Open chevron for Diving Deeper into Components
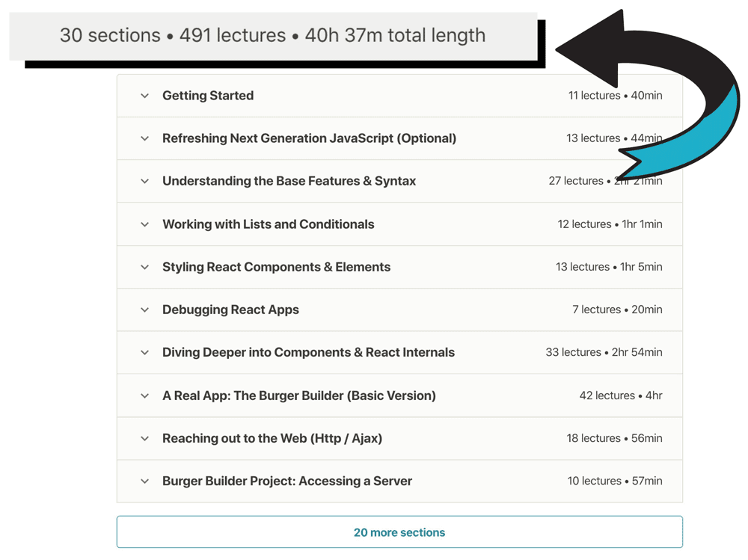 tap(144, 352)
